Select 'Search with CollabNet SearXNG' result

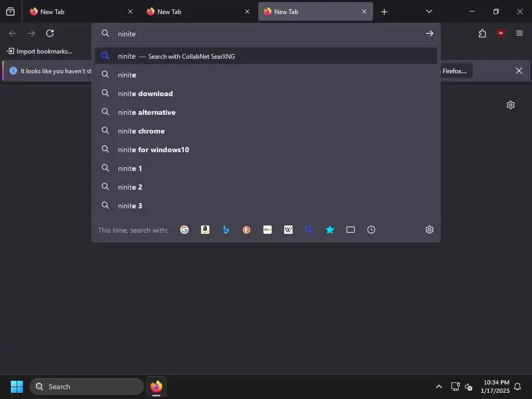(266, 56)
